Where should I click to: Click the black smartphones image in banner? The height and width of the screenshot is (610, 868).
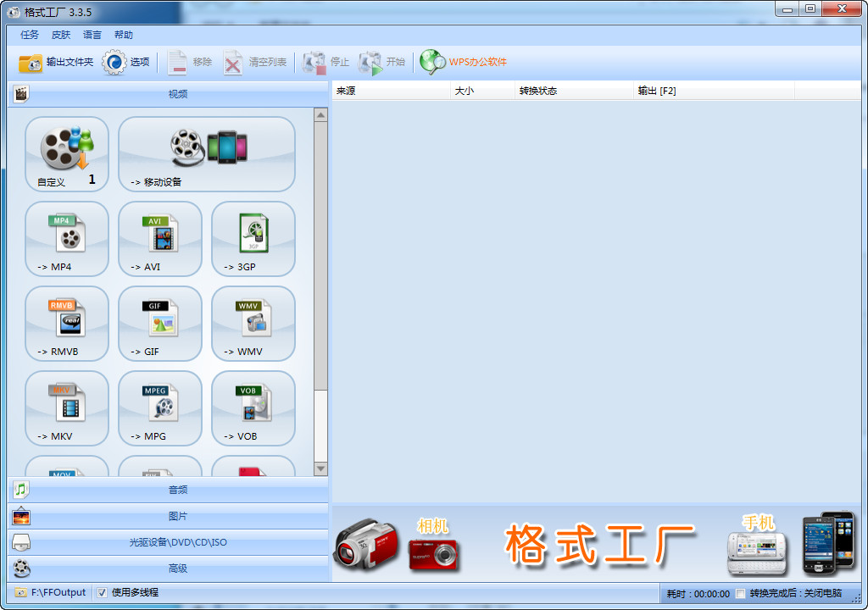click(x=829, y=542)
